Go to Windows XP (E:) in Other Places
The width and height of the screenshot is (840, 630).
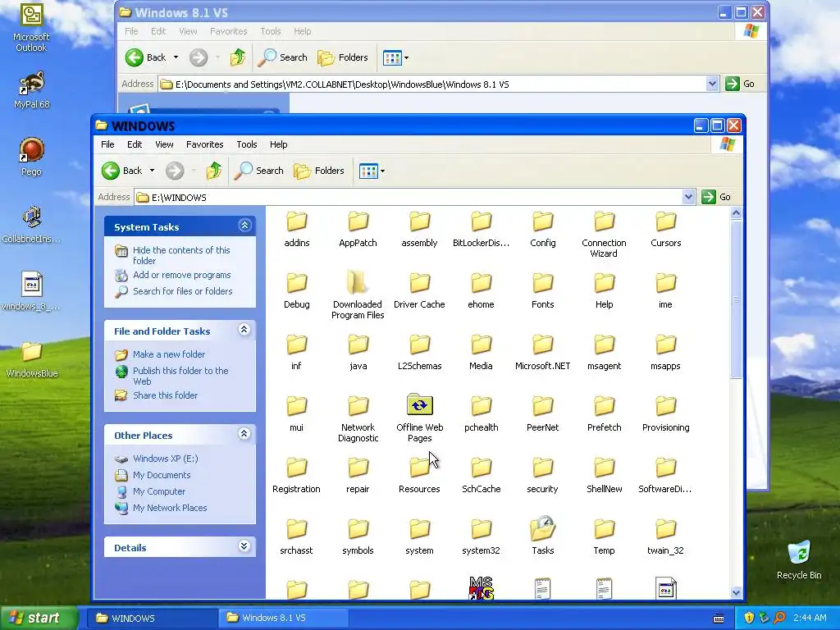tap(165, 459)
